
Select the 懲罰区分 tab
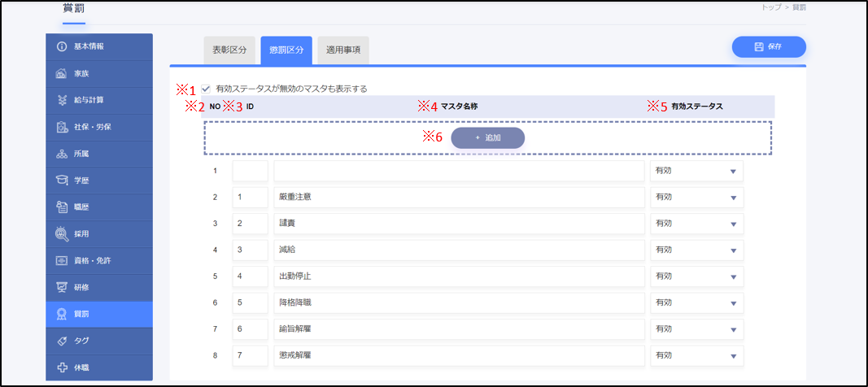point(286,50)
